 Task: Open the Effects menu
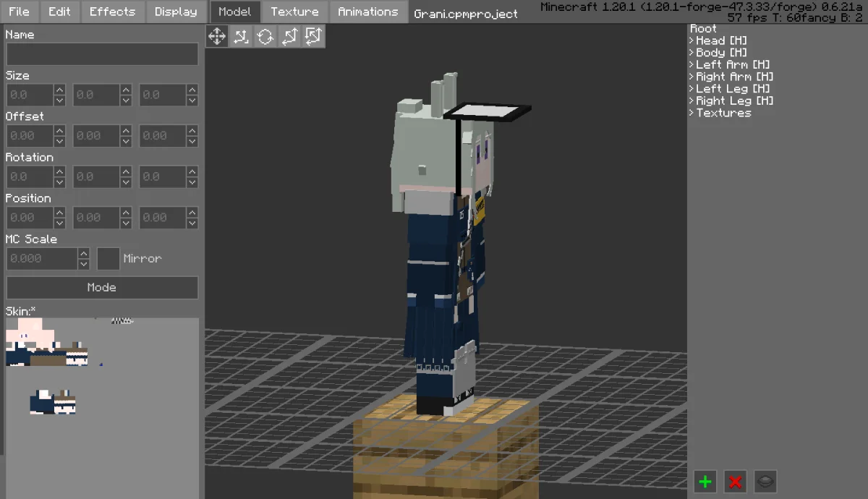click(112, 12)
